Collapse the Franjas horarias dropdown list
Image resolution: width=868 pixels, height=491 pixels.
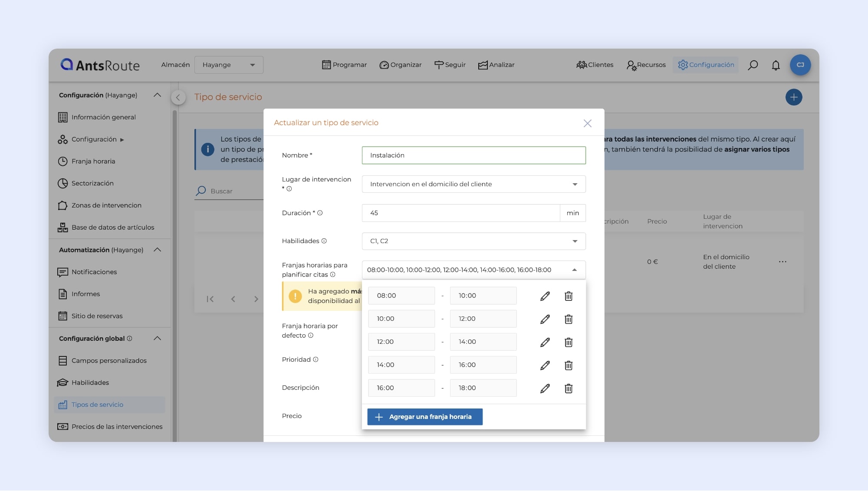[x=574, y=270]
